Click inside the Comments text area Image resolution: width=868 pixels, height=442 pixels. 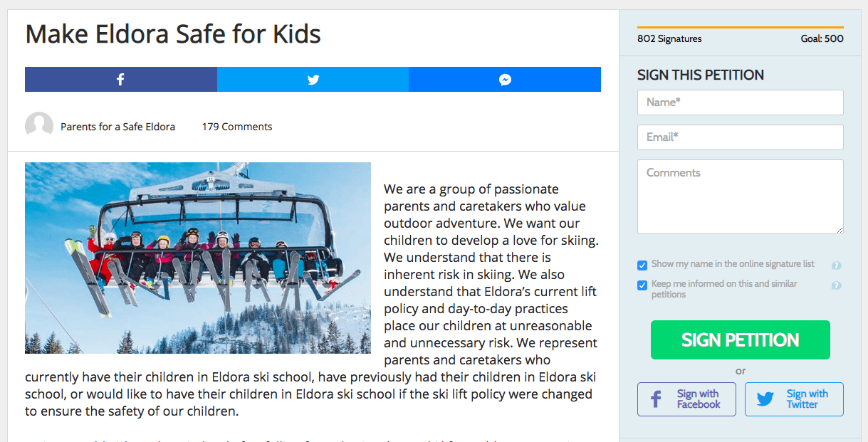(741, 196)
